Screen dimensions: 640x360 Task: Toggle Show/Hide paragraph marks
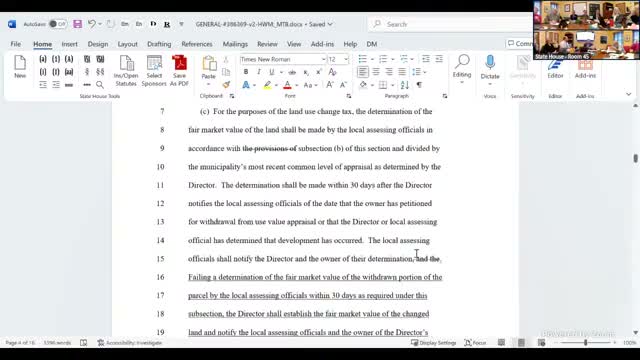click(419, 85)
